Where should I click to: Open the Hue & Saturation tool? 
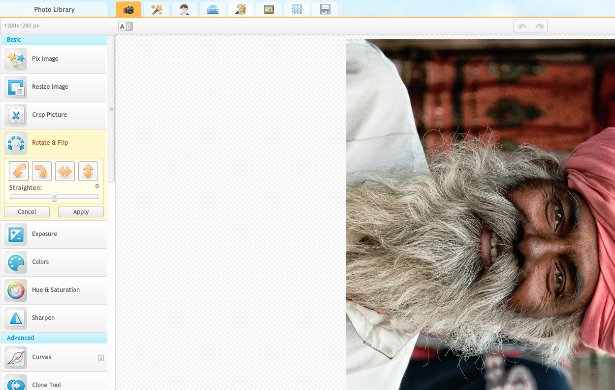pos(54,290)
